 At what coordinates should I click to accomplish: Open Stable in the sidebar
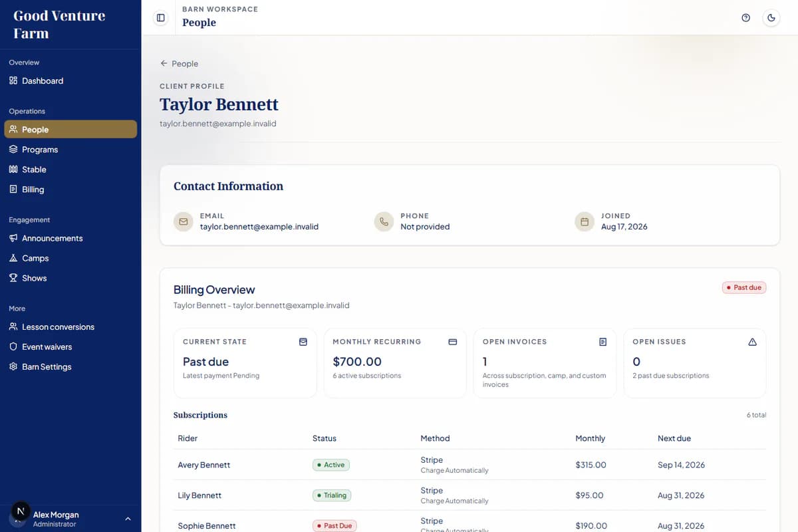[70, 169]
